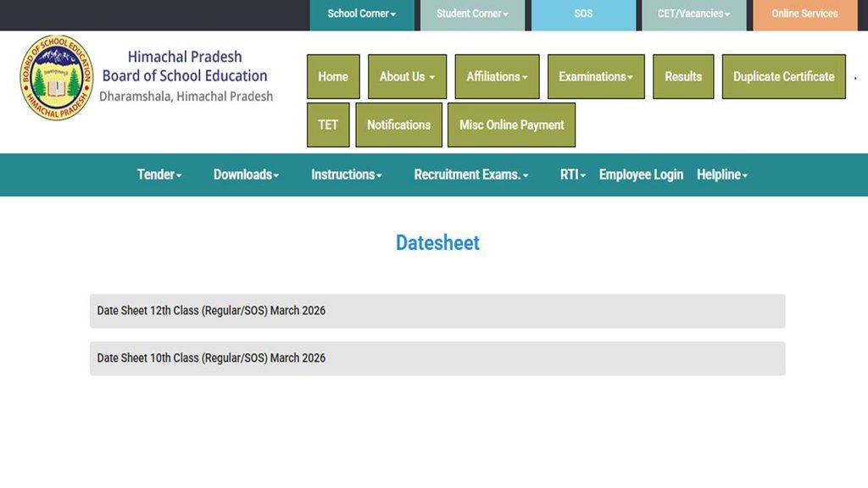
Task: Expand the Instructions dropdown
Action: (345, 175)
